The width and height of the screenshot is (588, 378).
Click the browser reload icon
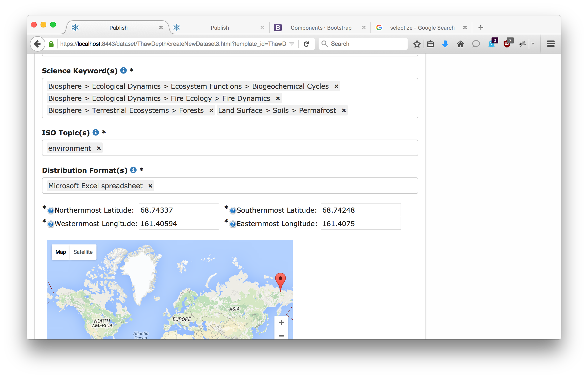point(306,44)
